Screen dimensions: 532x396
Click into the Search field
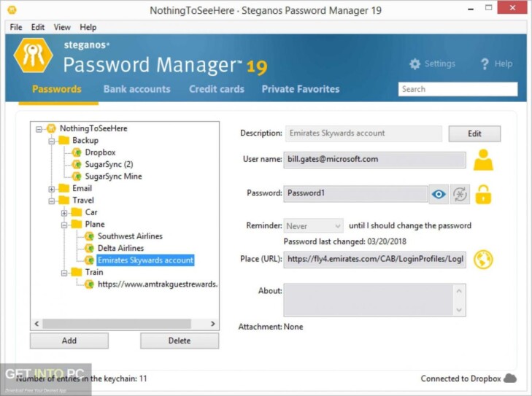click(x=458, y=89)
